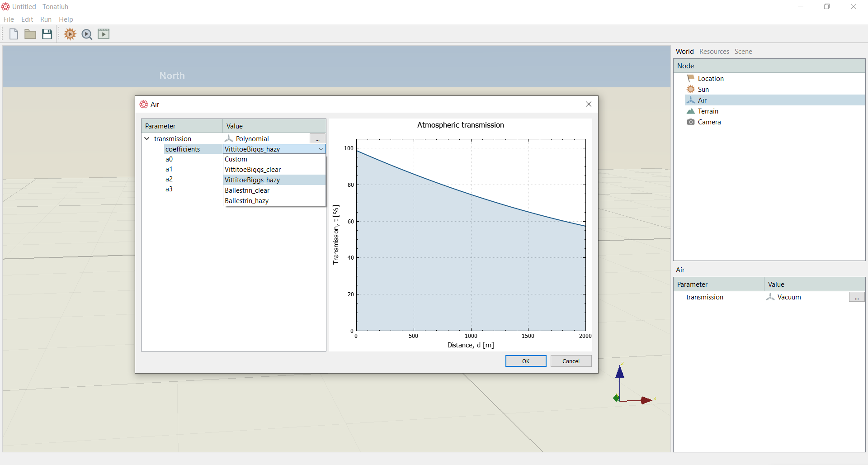Click the North label in the 3D view
The image size is (868, 465).
click(172, 76)
